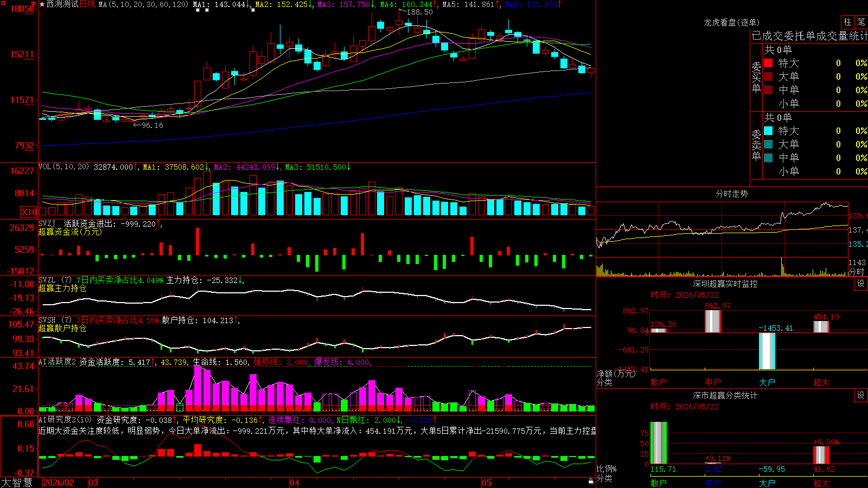Toggle the X10 volume scale box

[29, 212]
